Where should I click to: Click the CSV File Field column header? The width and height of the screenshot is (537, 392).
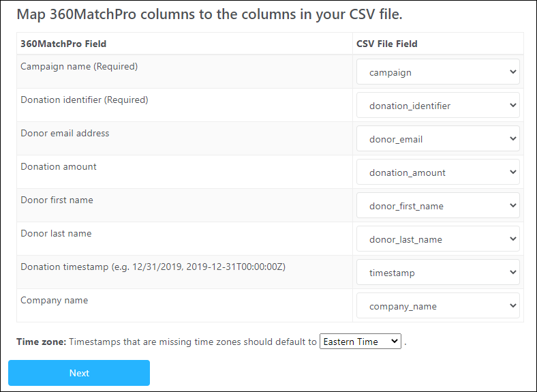pyautogui.click(x=386, y=44)
